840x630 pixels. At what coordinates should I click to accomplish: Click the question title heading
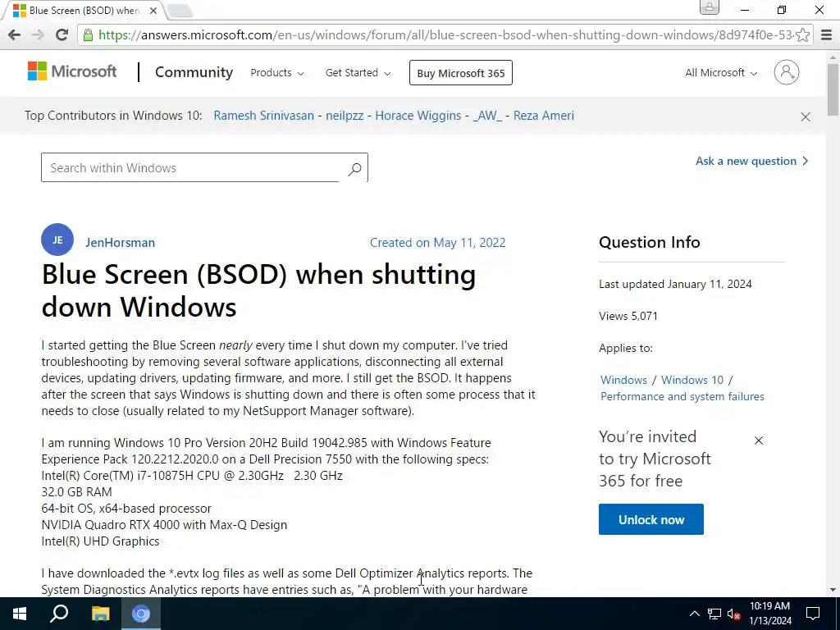[258, 290]
